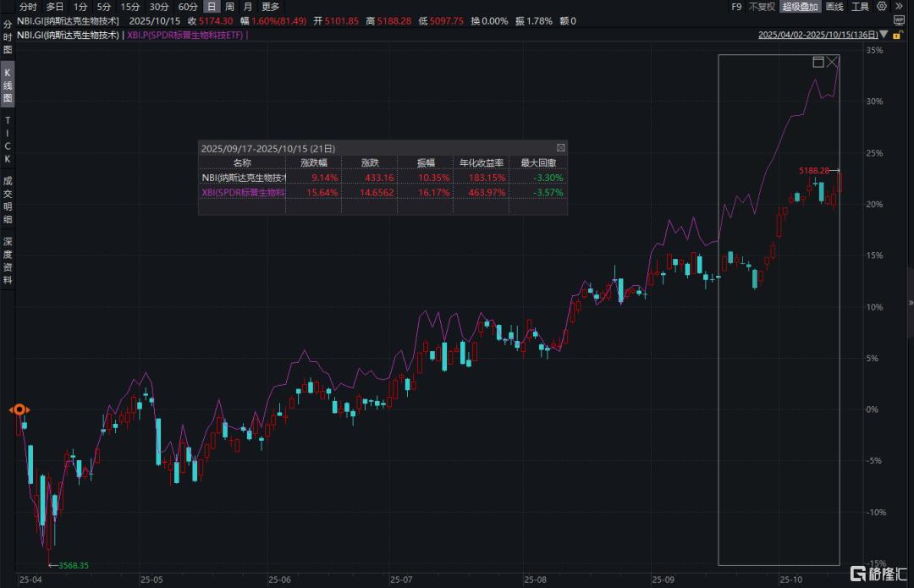Close the interval statistics table popup
Viewport: 914px width, 588px height.
coord(560,147)
